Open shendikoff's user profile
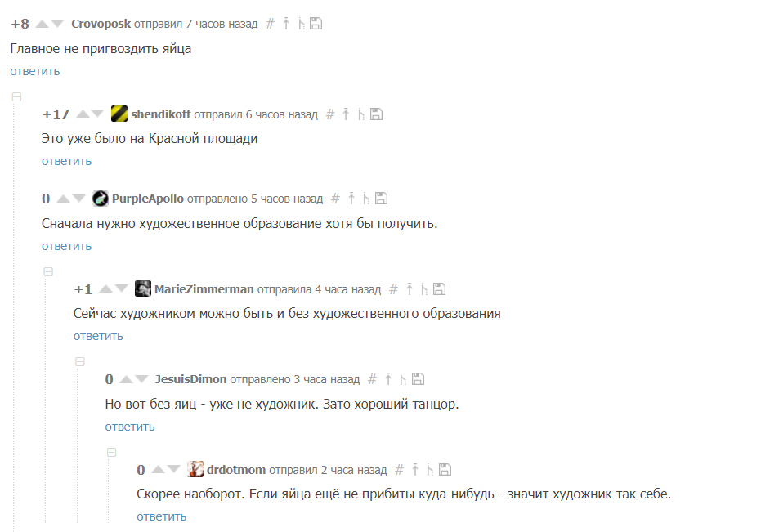The image size is (761, 532). 161,114
